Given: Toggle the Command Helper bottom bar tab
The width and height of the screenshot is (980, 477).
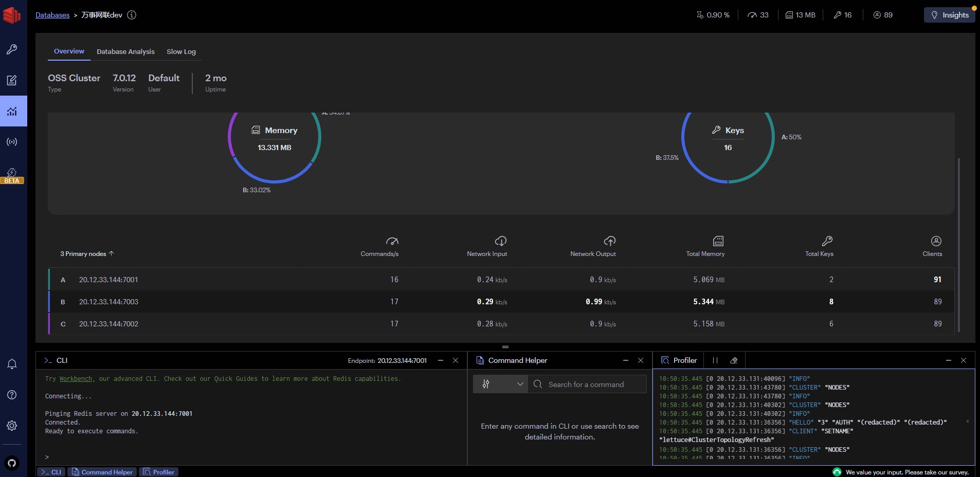Looking at the screenshot, I should (102, 472).
